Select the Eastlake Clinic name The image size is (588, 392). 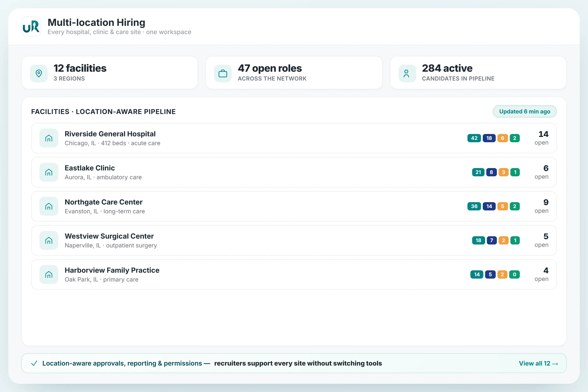tap(90, 168)
